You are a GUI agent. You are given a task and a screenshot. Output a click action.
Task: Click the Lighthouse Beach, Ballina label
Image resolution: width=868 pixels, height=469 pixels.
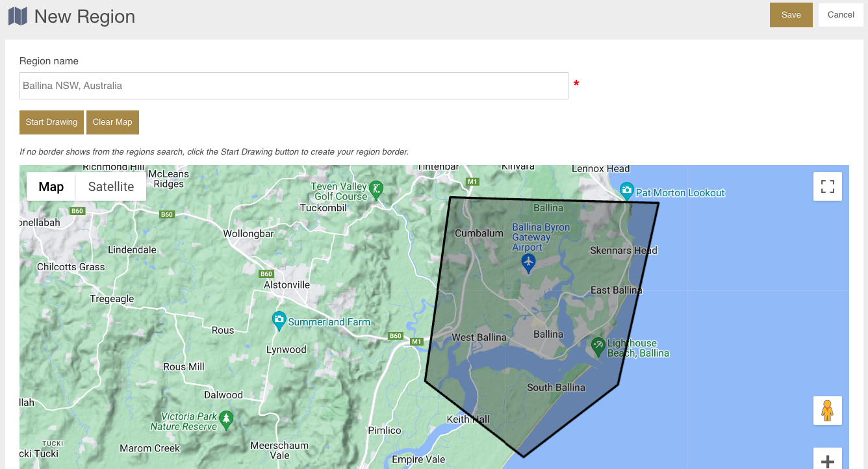(x=638, y=348)
